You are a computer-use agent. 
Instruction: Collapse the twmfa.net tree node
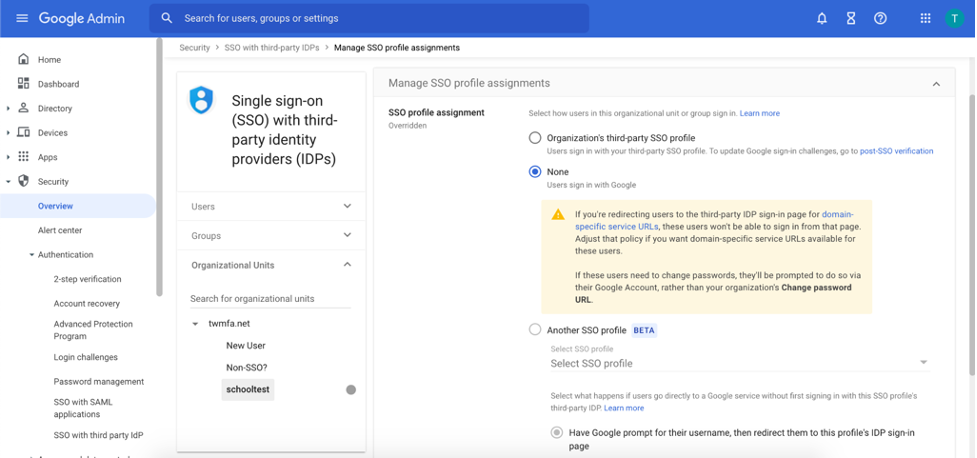tap(195, 324)
